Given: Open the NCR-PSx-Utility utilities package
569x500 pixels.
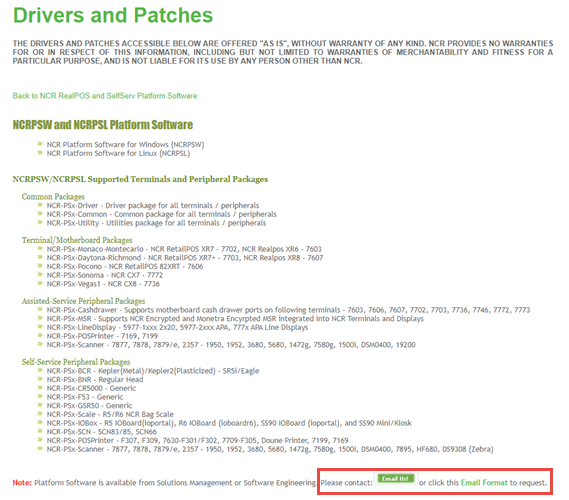Looking at the screenshot, I should pos(156,223).
